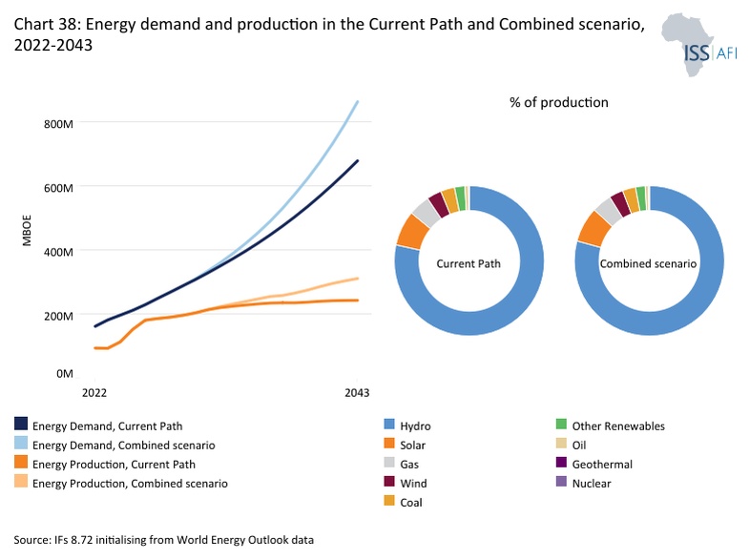Click the '400M' y-axis tick label
The height and width of the screenshot is (560, 750).
58,252
